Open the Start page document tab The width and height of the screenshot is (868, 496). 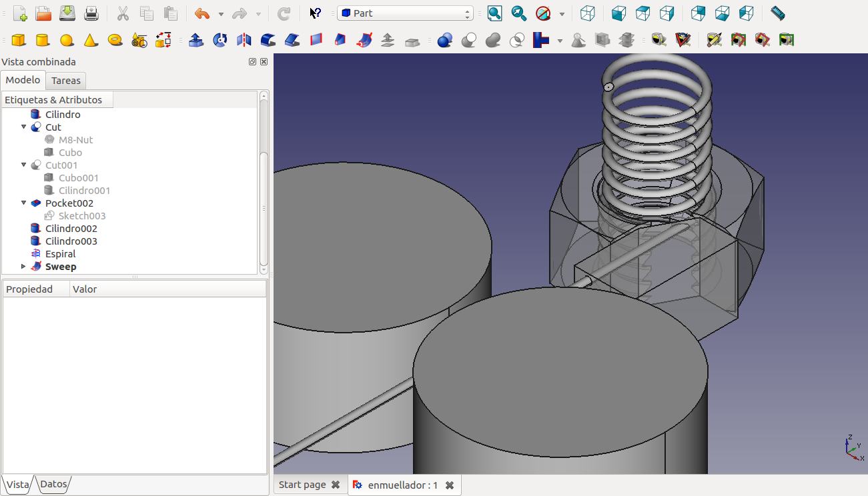pyautogui.click(x=302, y=485)
